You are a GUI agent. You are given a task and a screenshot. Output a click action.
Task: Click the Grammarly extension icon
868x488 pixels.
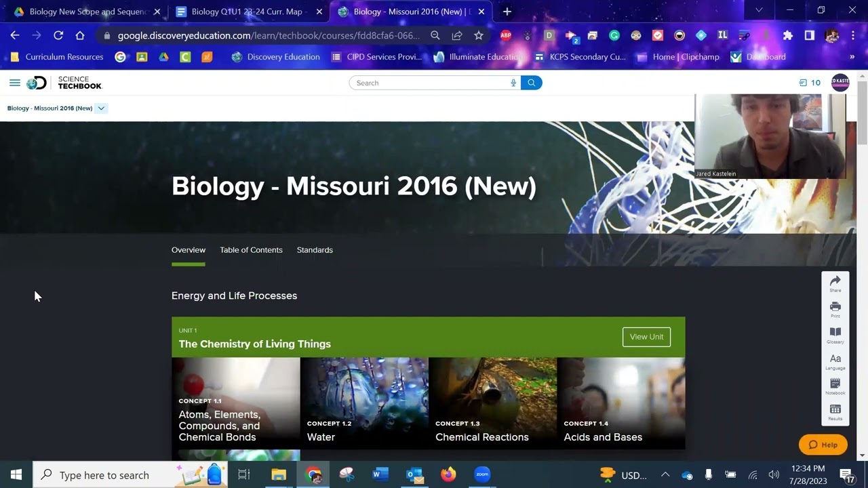(x=614, y=35)
